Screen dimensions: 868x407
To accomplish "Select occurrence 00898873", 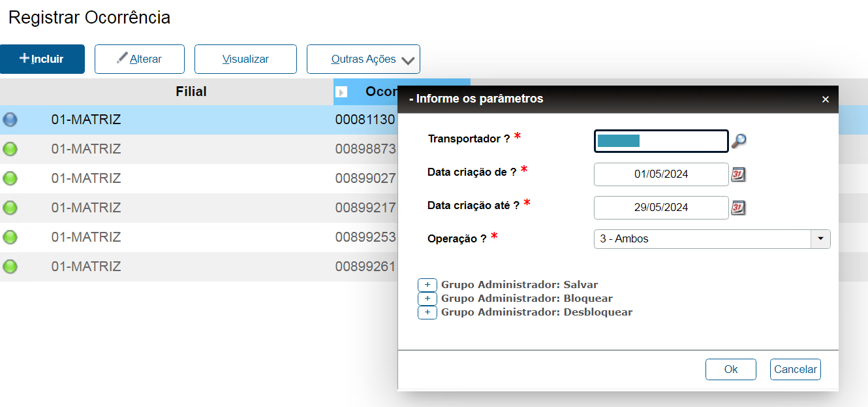I will pyautogui.click(x=365, y=149).
